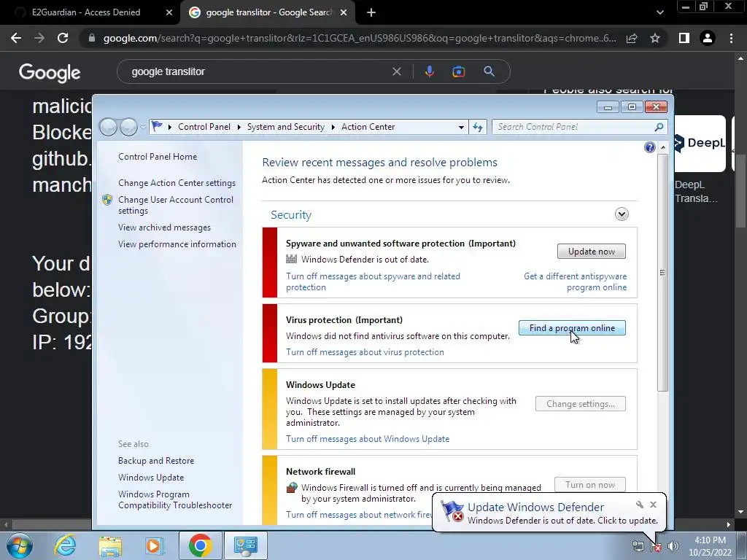Close the E2Guardian tab
Viewport: 747px width, 560px height.
coord(169,12)
